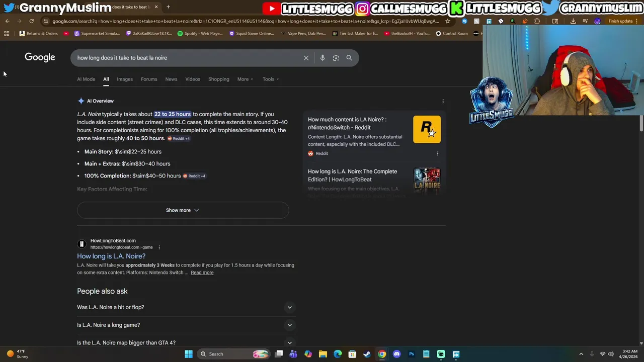This screenshot has height=362, width=644.
Task: Click Read more in HowLongToBeat snippet
Action: pyautogui.click(x=202, y=273)
